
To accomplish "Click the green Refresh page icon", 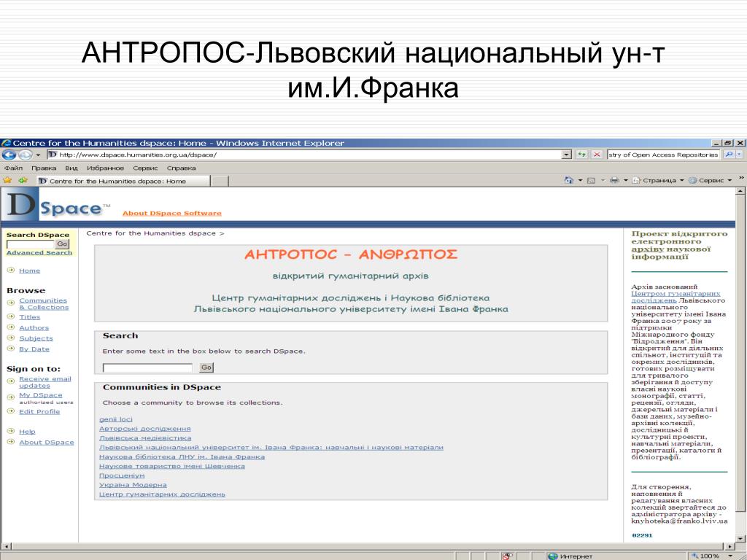I will pos(581,155).
